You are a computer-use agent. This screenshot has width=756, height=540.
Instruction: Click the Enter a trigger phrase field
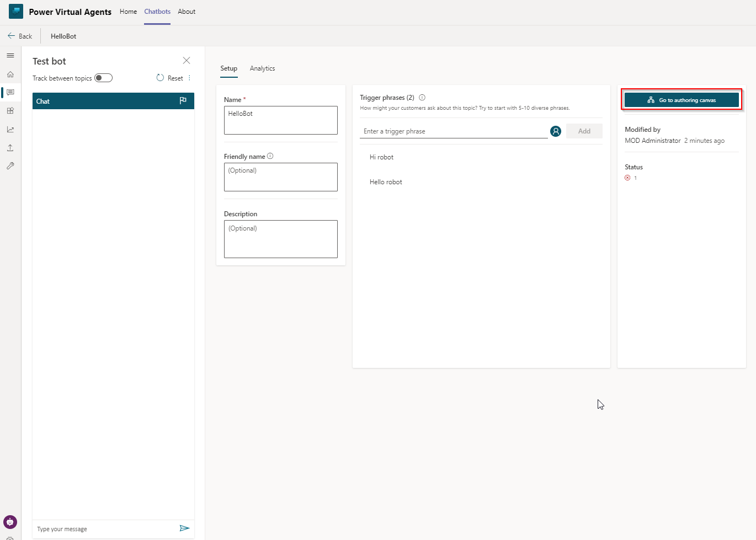453,131
